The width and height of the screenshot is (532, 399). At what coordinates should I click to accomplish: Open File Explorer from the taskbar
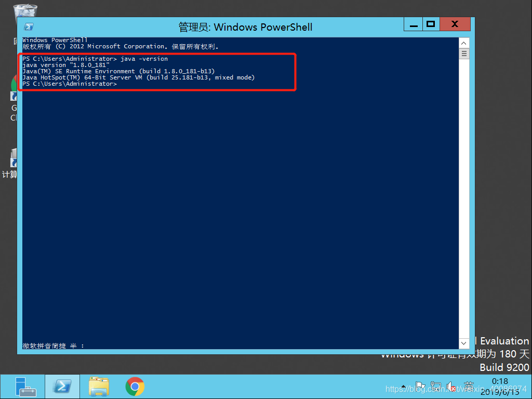tap(98, 387)
